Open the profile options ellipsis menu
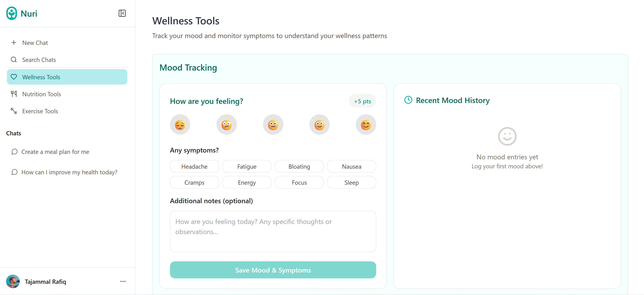644x295 pixels. [123, 281]
